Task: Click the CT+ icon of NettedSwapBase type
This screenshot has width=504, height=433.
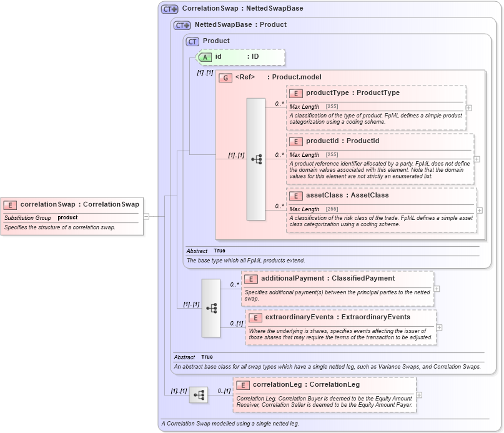Action: tap(182, 25)
